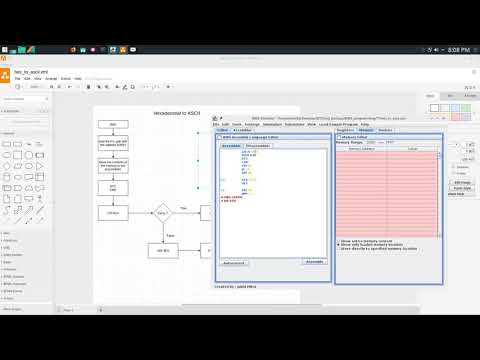This screenshot has width=480, height=360.
Task: Expand the UML shapes category
Action: (x=6, y=248)
